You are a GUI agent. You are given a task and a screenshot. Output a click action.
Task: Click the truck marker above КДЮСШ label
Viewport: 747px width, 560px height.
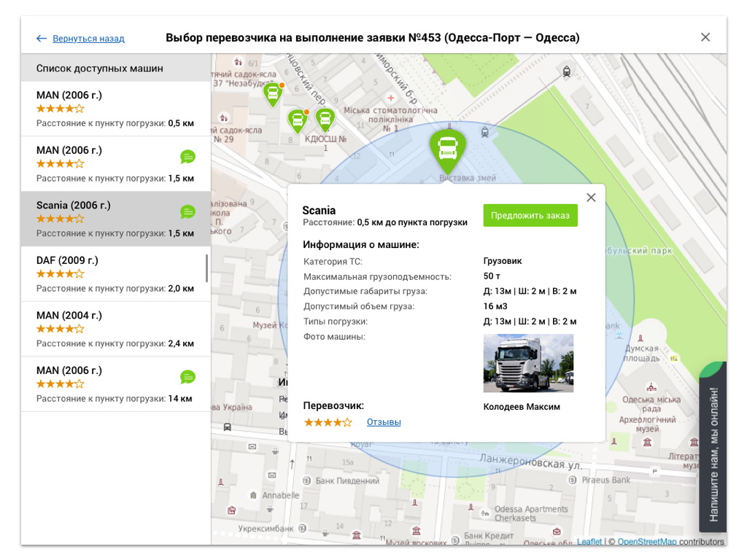pyautogui.click(x=325, y=118)
